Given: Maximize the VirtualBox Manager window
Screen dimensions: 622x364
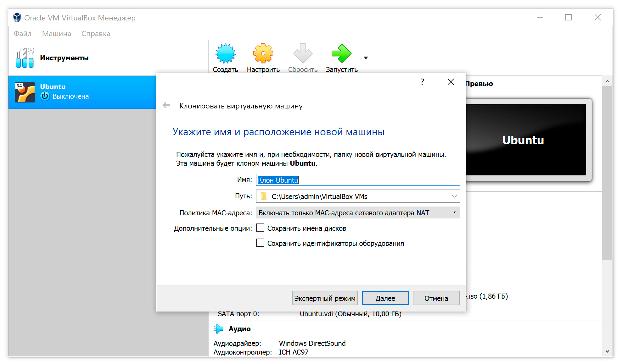Looking at the screenshot, I should pos(569,17).
